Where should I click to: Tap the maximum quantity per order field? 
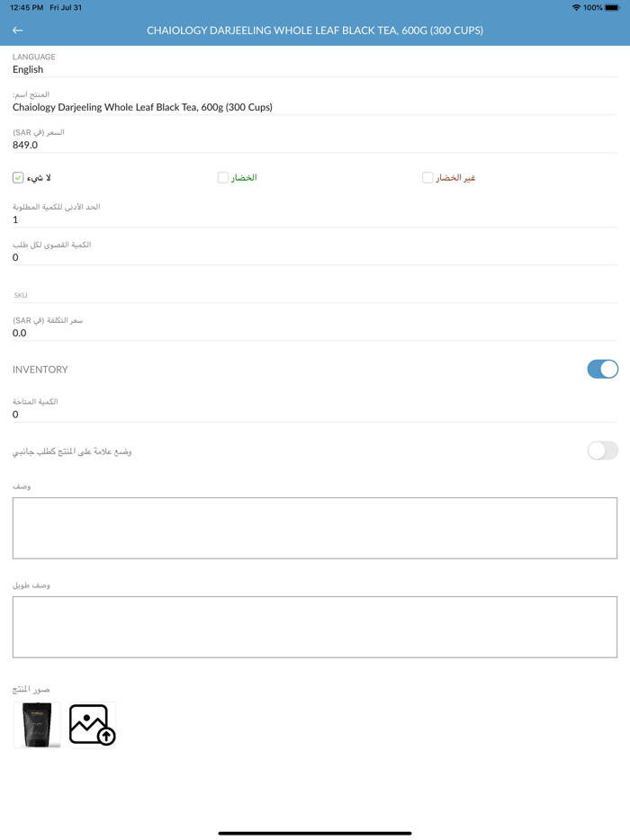pos(315,257)
